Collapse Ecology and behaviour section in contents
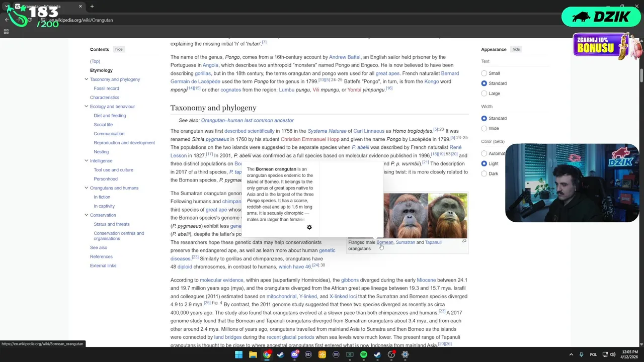Screen dimensions: 644x362 86,107
